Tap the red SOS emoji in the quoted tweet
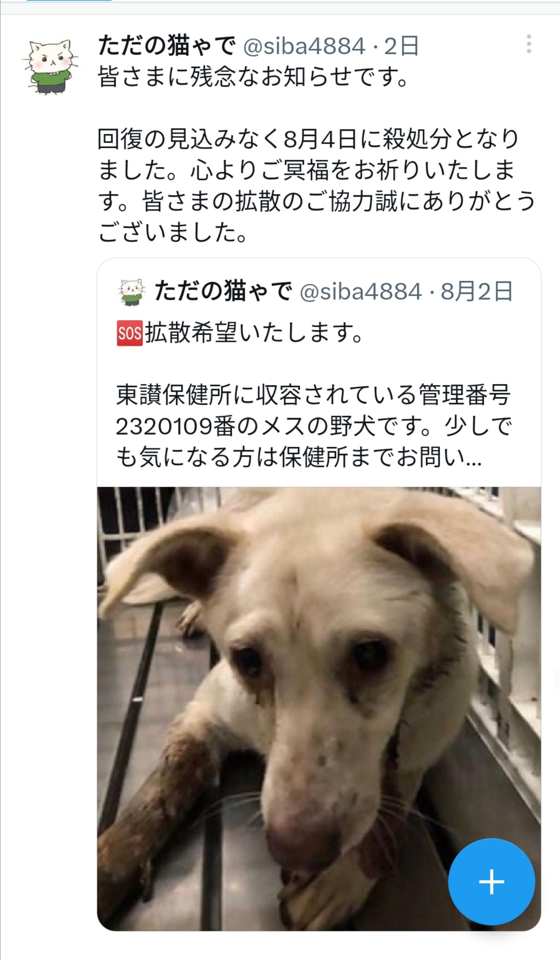Screen dimensions: 560x960 (x=130, y=333)
